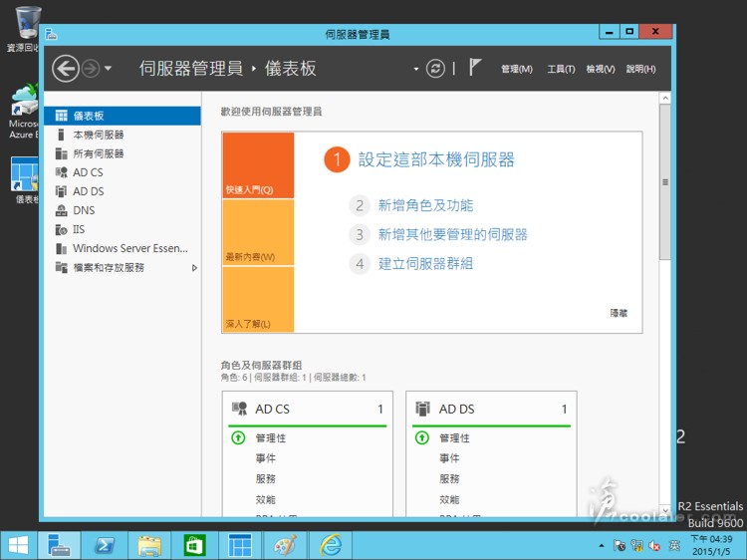Open AD CS in the sidebar
Viewport: 747px width, 560px height.
[123, 172]
